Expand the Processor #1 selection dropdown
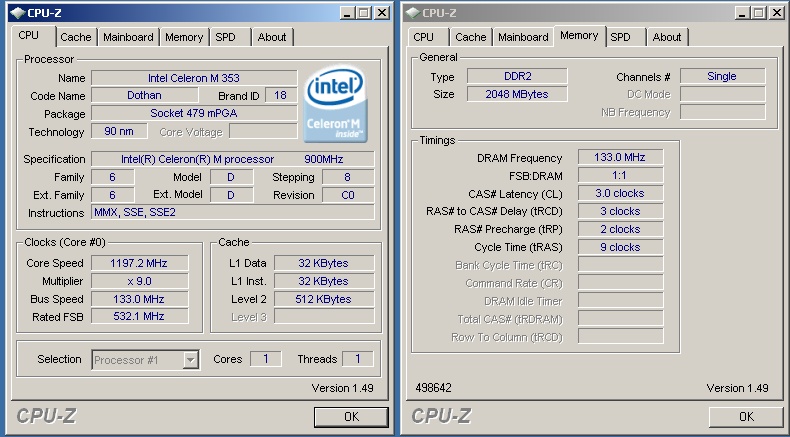The width and height of the screenshot is (790, 437). coord(190,360)
